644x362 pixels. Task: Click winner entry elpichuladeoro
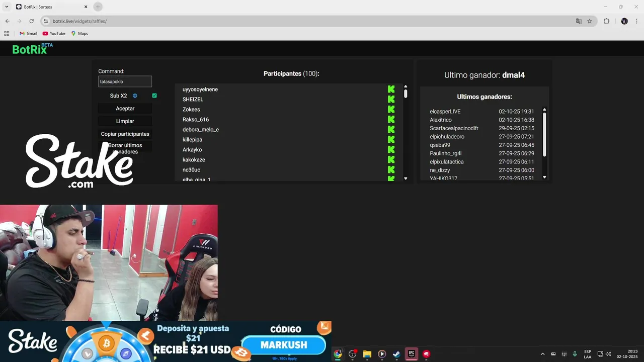tap(447, 137)
